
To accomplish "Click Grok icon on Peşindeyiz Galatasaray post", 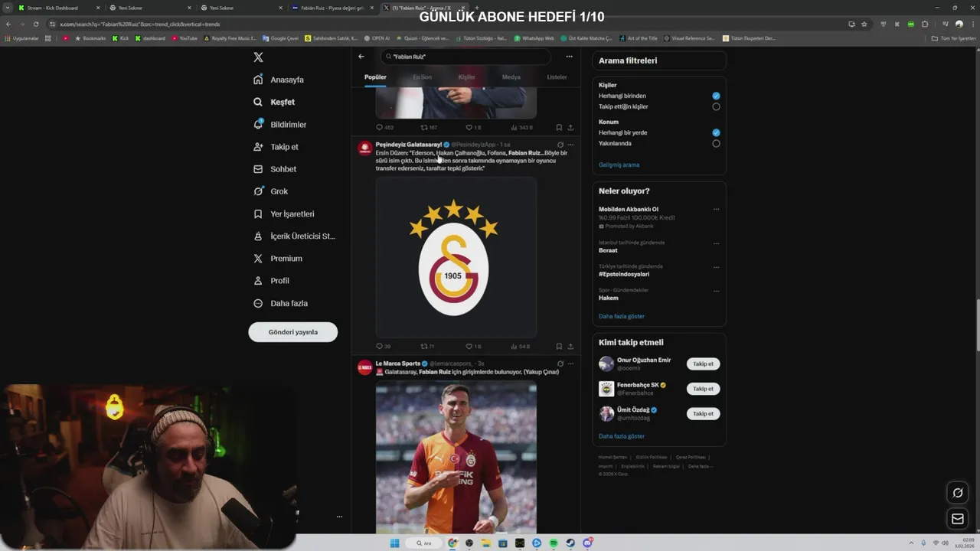I will (560, 145).
